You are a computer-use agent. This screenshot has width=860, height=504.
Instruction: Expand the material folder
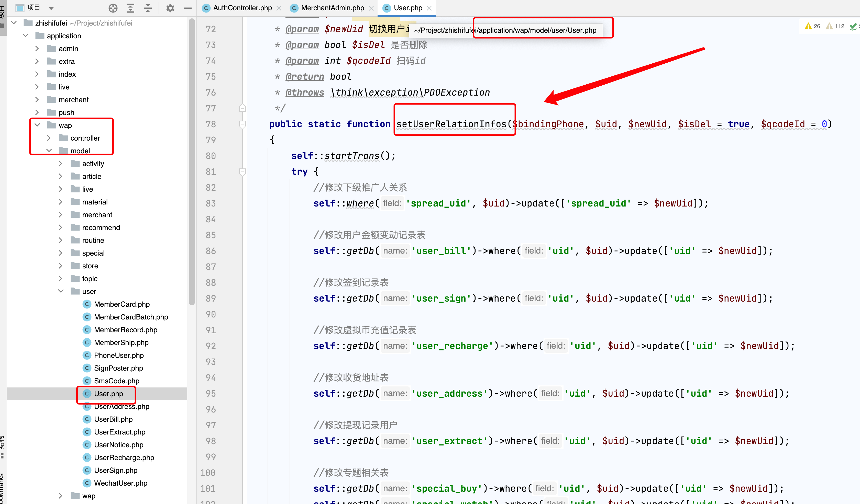(61, 202)
